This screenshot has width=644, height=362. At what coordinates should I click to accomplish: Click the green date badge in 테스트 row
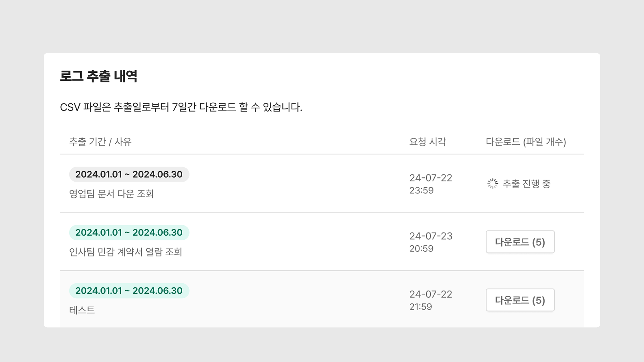point(129,291)
